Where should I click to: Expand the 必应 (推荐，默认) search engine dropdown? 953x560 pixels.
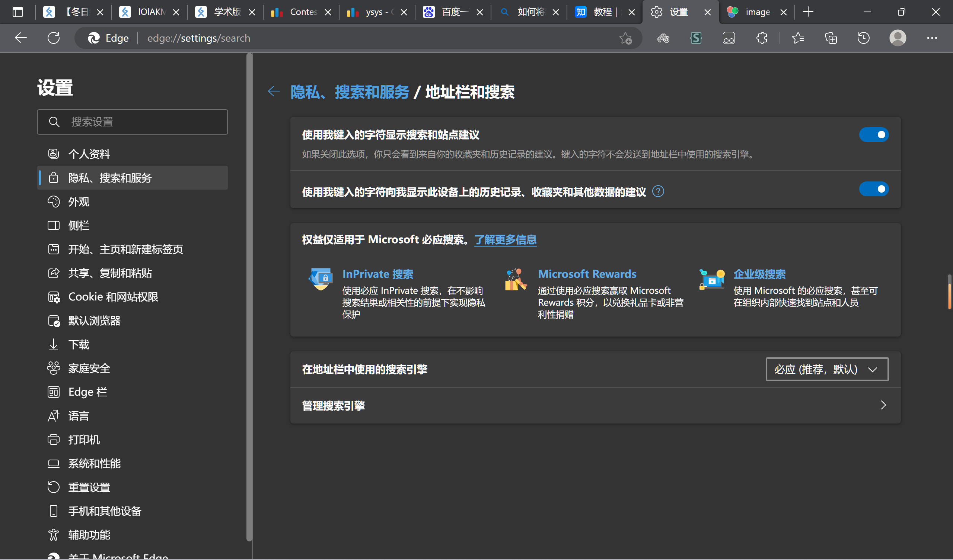(x=827, y=369)
